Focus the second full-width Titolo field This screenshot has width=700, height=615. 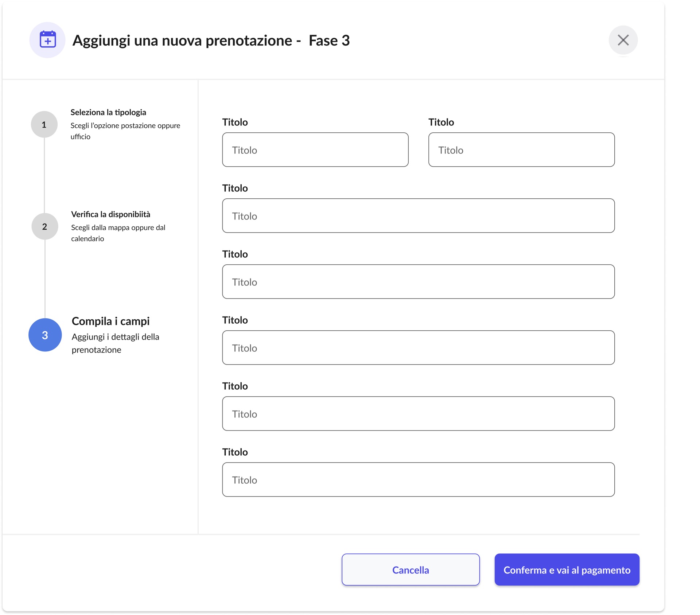pos(418,281)
